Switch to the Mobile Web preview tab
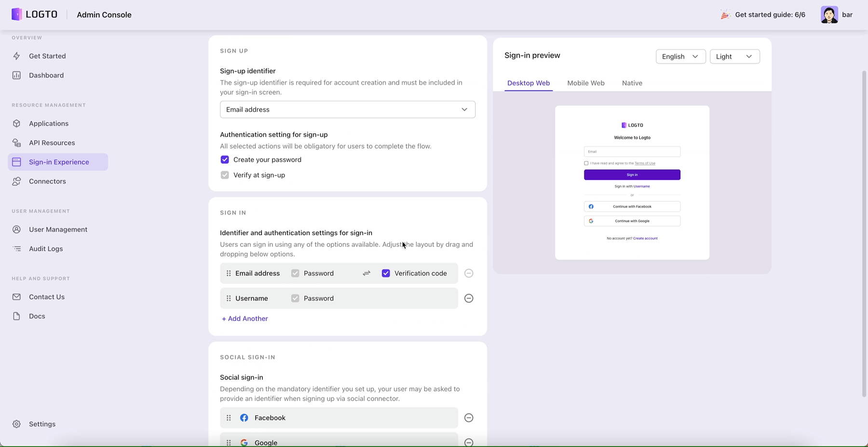The image size is (868, 447). point(585,83)
